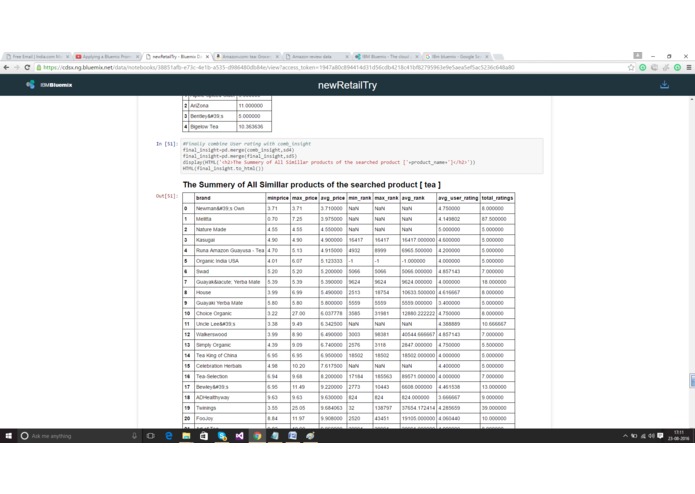Screen dimensions: 695x494
Task: Click the Celebration Herbals cell
Action: point(230,366)
